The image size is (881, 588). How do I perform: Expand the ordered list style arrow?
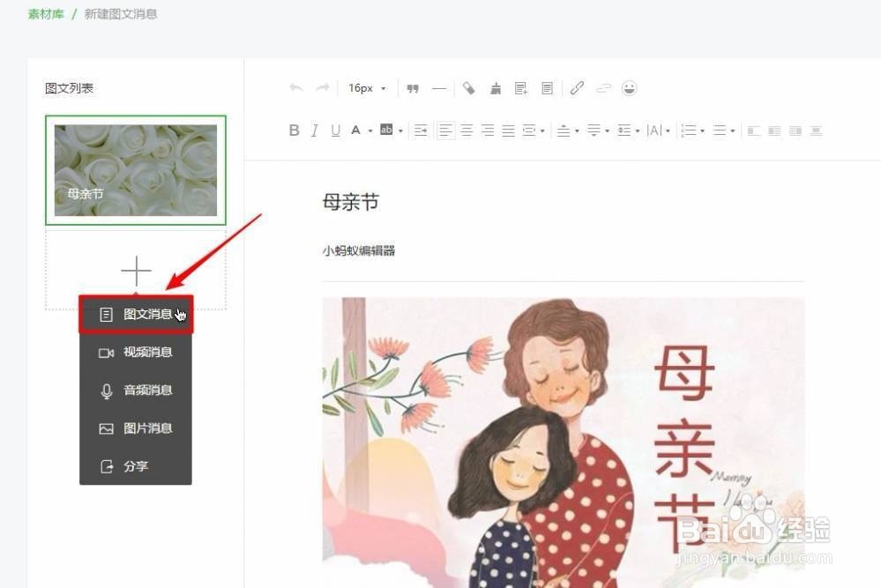(702, 130)
